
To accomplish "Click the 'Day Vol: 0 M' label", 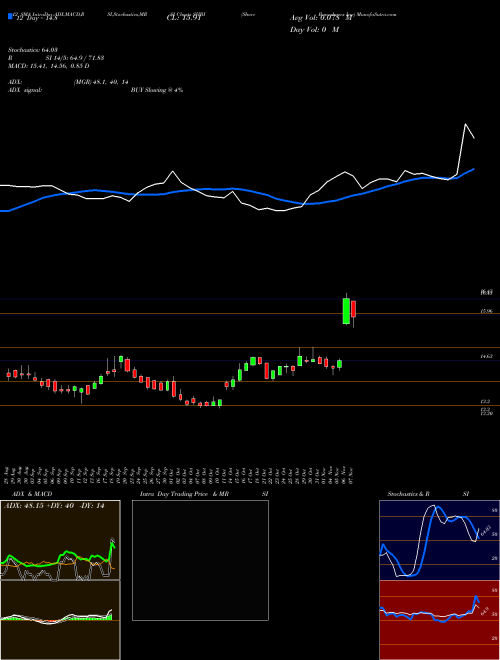I will tap(314, 30).
